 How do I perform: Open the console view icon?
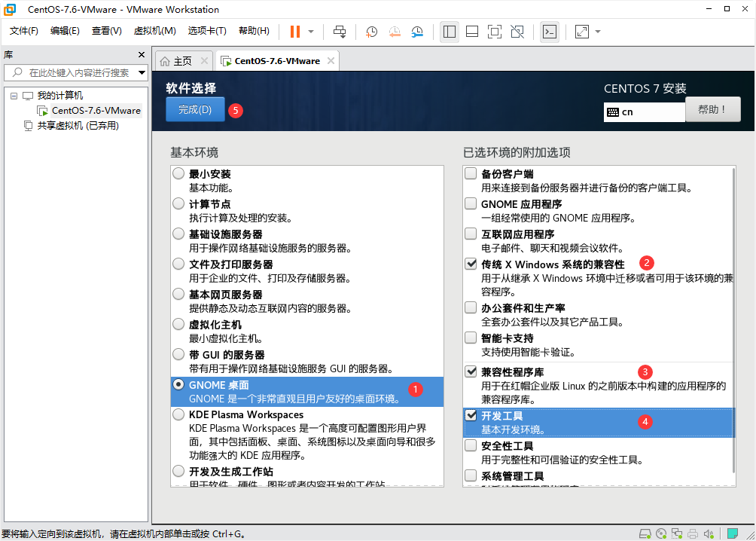[x=549, y=32]
